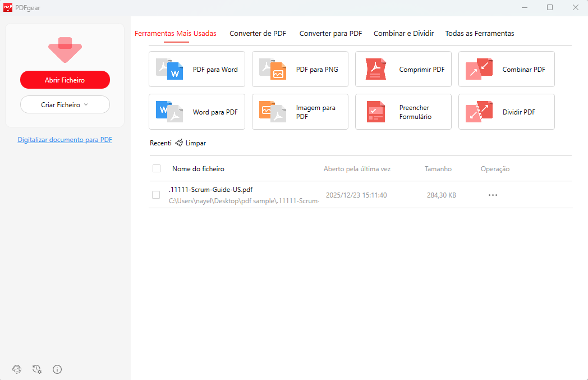588x380 pixels.
Task: Go to the Todas as Ferramentas tab
Action: coord(479,34)
